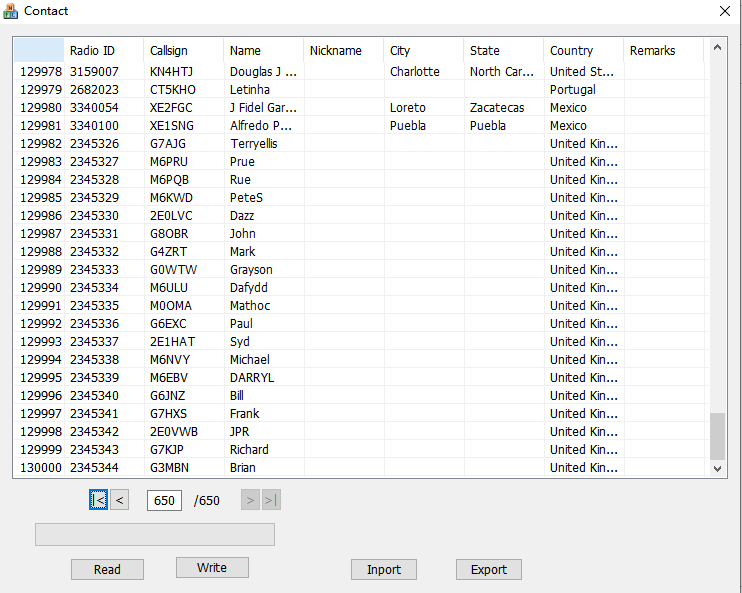
Task: Click the previous page arrow button
Action: pos(120,500)
